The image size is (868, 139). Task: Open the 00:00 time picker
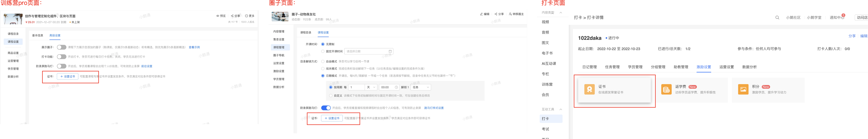(389, 87)
